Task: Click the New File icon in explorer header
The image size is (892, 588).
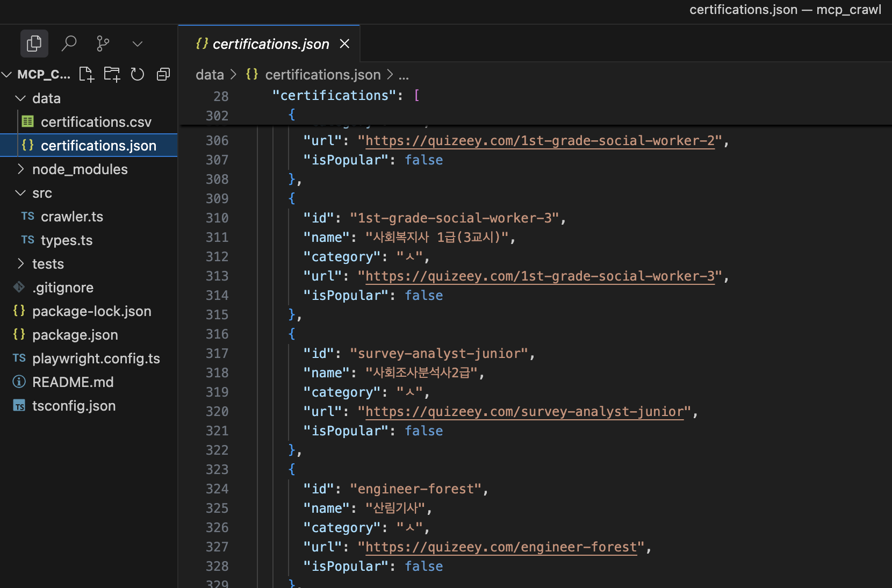Action: tap(86, 74)
